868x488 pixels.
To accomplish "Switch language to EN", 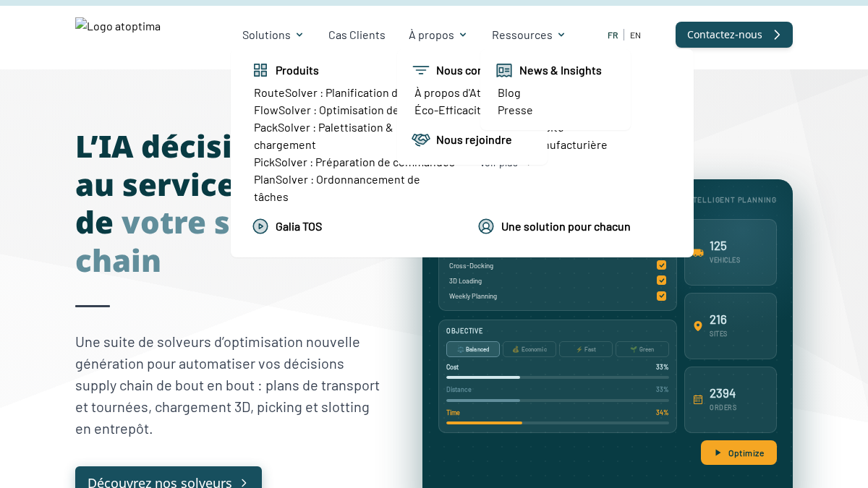I will [635, 35].
